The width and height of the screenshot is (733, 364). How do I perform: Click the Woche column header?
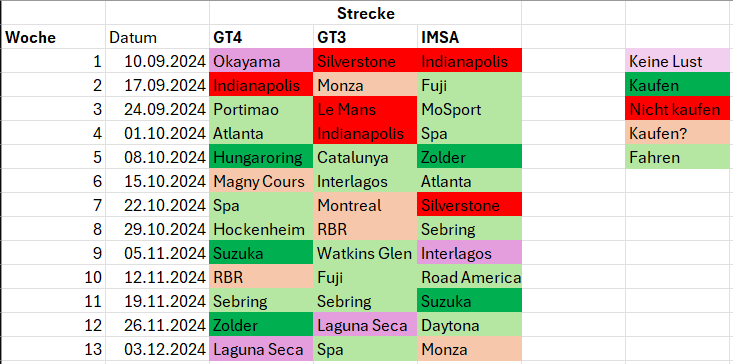tap(53, 37)
